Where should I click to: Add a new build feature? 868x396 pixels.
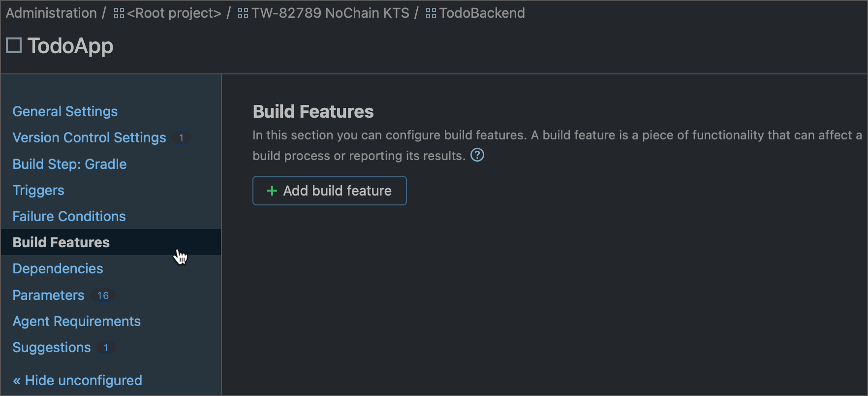[x=329, y=191]
